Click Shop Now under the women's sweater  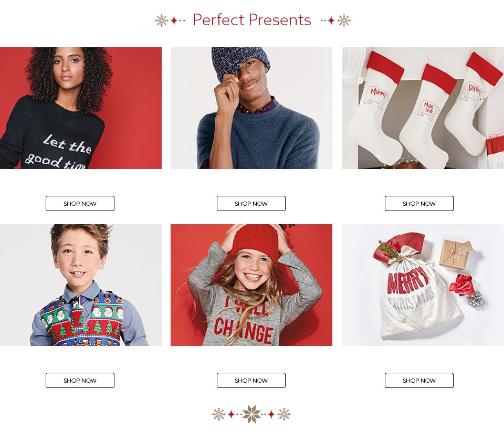coord(80,204)
